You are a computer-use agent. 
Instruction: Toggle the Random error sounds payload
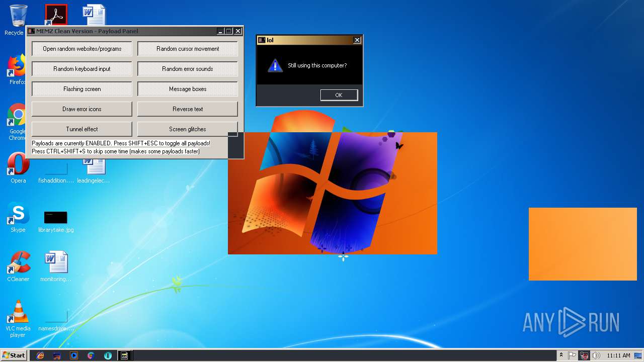click(188, 69)
